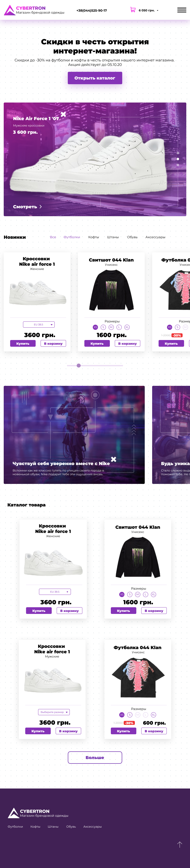This screenshot has width=190, height=868.
Task: Open the footer Футболки link
Action: coord(15,827)
